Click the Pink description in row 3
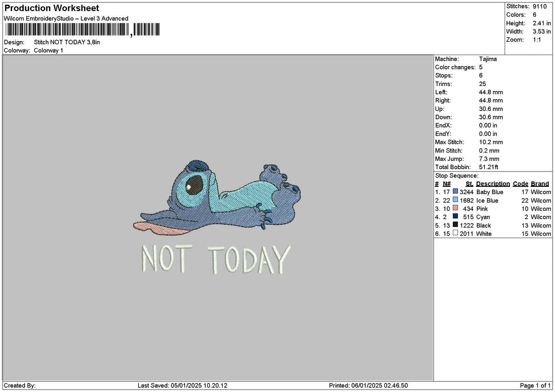This screenshot has height=392, width=555. [482, 208]
